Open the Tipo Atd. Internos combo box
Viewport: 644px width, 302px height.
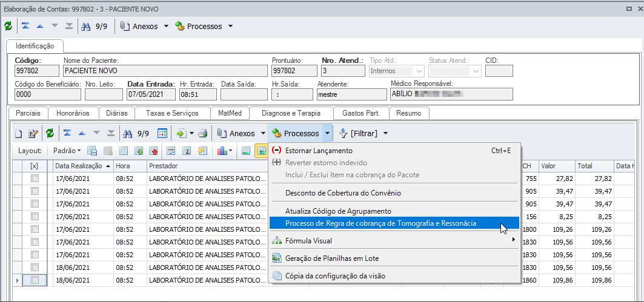397,71
